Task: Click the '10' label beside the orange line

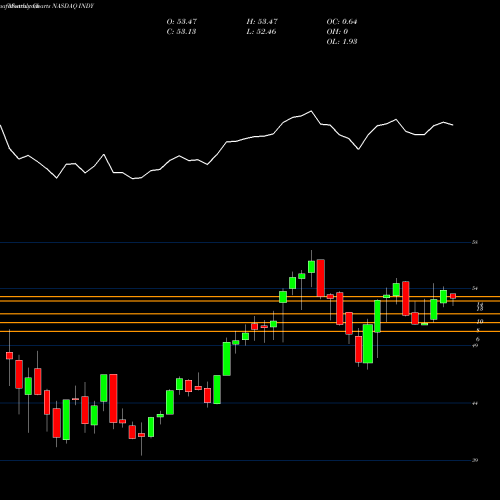Action: pos(480,322)
